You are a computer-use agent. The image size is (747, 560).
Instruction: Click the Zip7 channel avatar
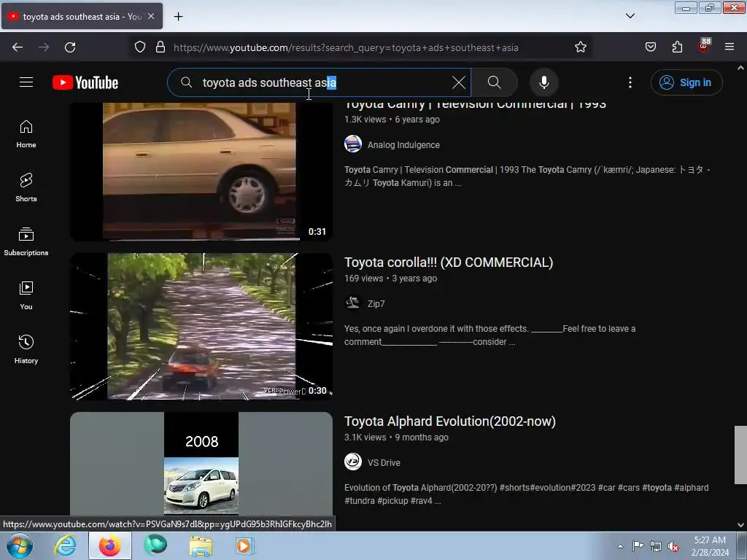353,303
